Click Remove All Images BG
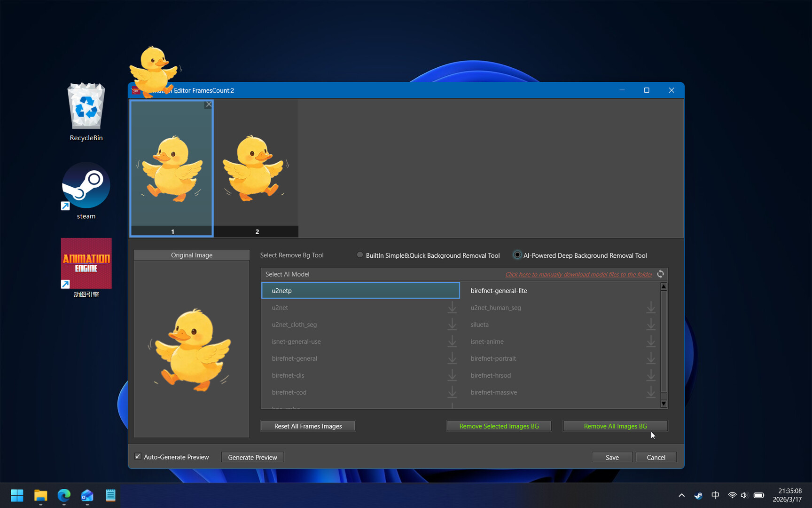 point(615,426)
